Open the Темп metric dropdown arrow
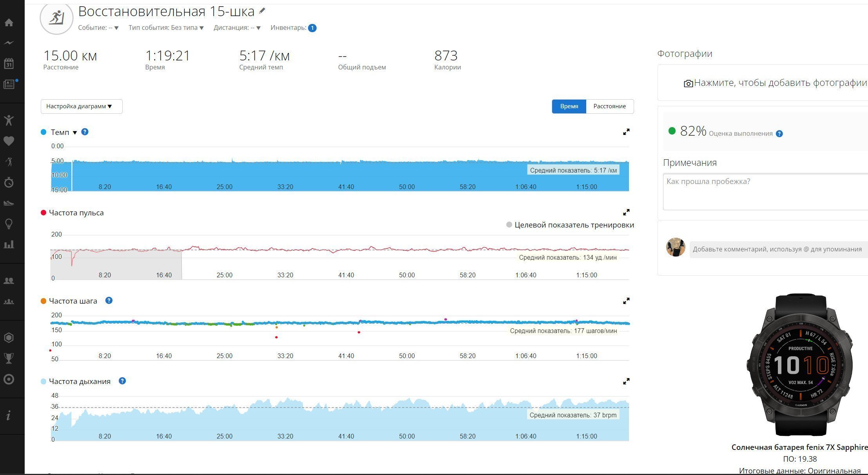The height and width of the screenshot is (475, 868). 75,133
